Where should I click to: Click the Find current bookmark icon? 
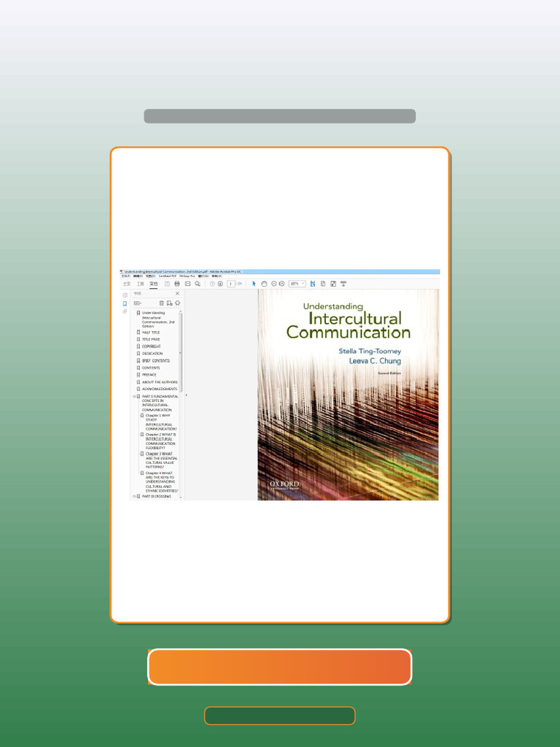[x=178, y=303]
